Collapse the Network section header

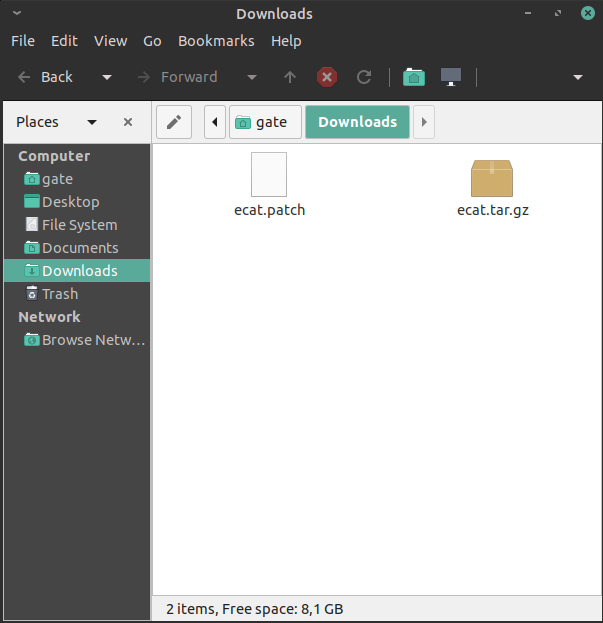tap(49, 317)
